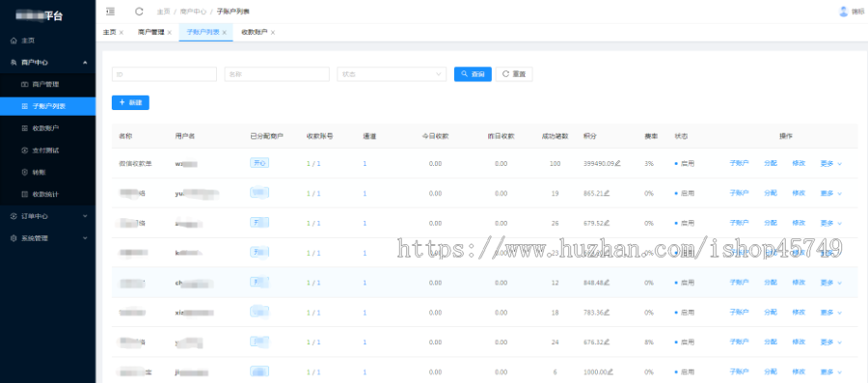The image size is (868, 383).
Task: Click the 1 / 1 收款账号 value in 微信收款单 row
Action: click(x=313, y=164)
